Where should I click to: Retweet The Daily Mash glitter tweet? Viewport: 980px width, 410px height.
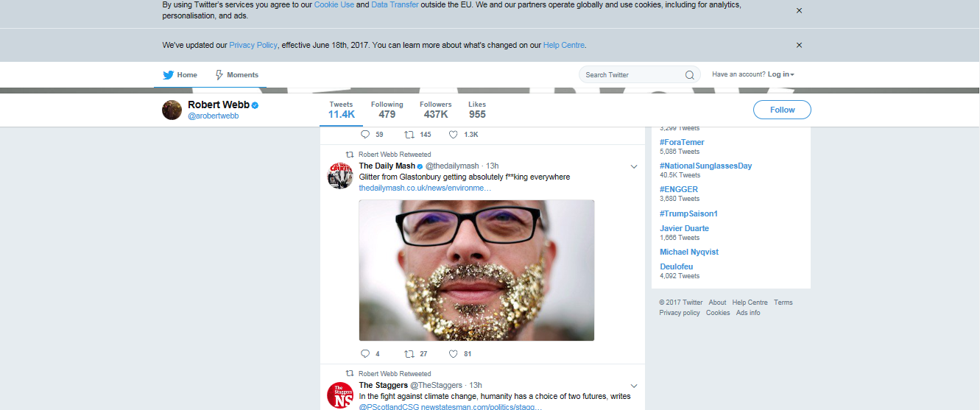[x=409, y=354]
